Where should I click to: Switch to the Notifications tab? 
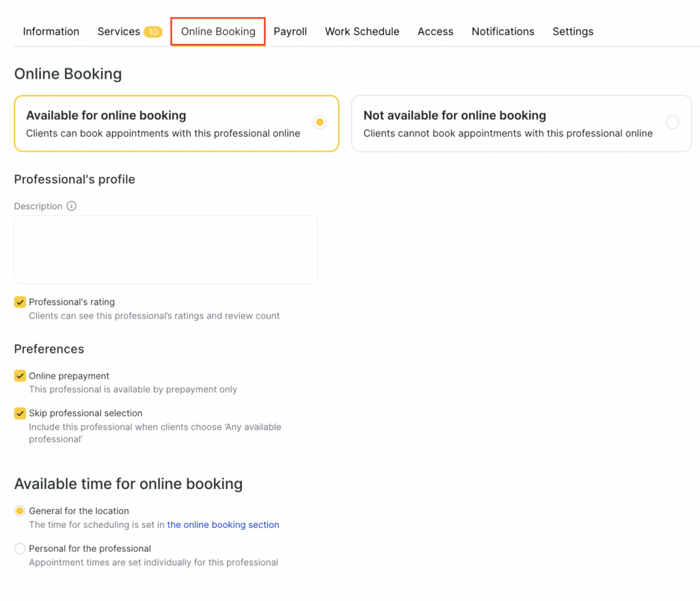(x=502, y=31)
